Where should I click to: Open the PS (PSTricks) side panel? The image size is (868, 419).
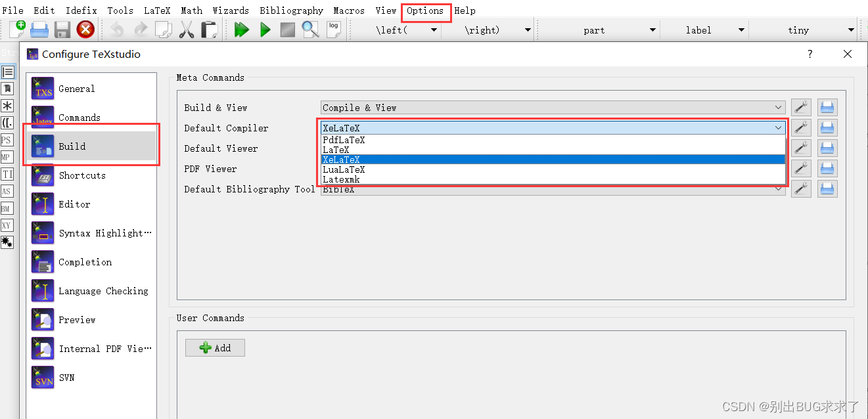click(x=7, y=140)
